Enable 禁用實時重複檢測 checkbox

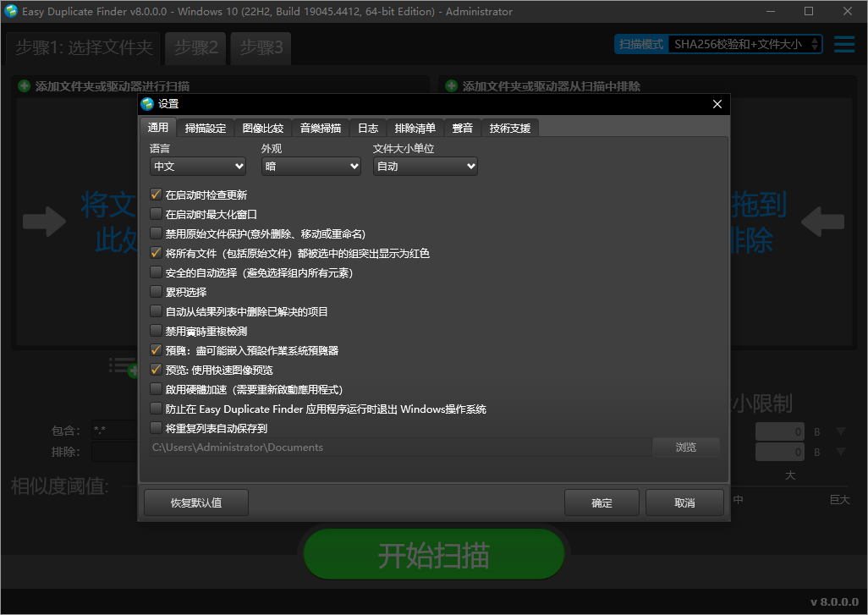(157, 331)
